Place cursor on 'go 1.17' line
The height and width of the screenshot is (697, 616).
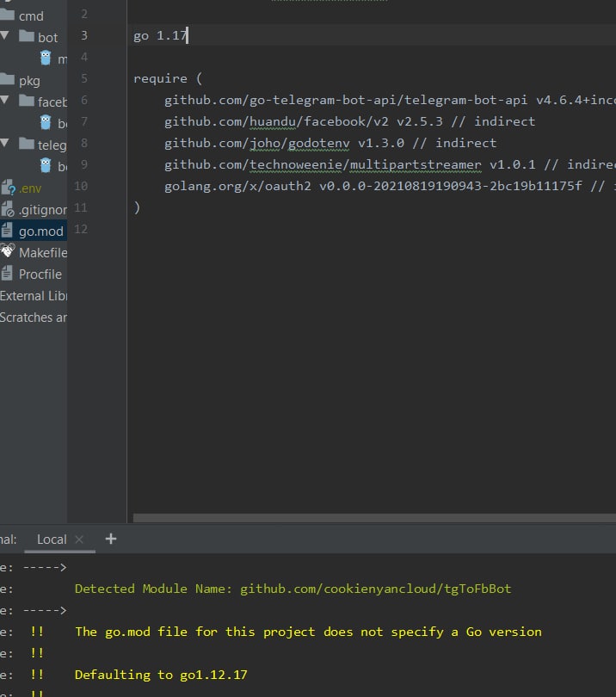point(160,35)
